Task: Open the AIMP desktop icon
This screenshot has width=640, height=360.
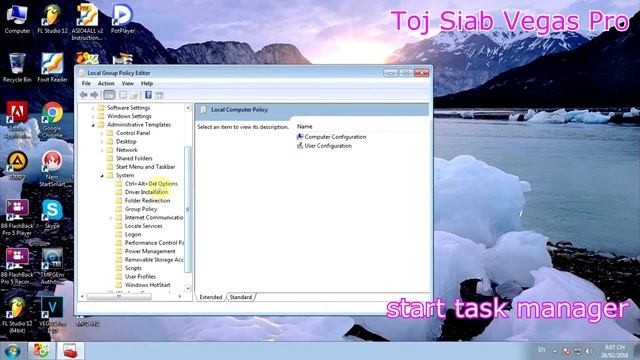Action: 17,165
